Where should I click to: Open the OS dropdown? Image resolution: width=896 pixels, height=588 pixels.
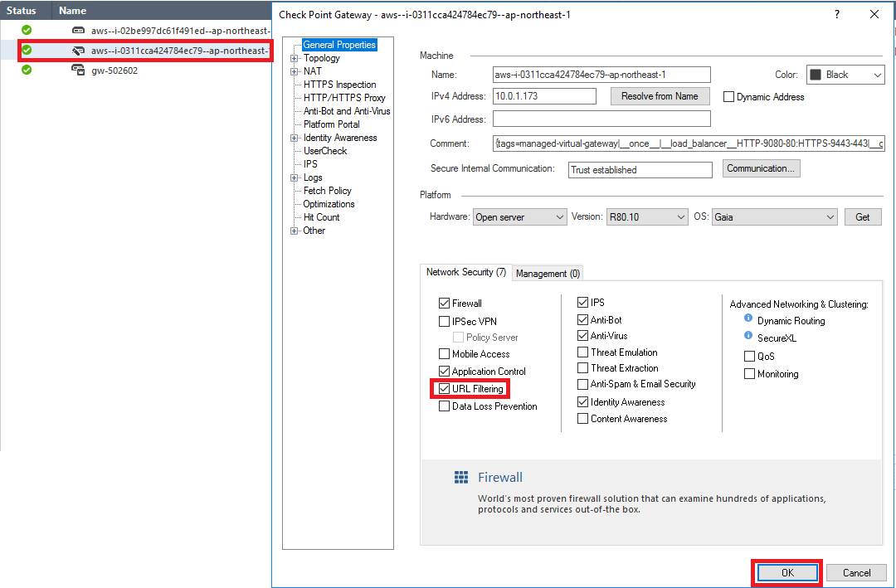click(774, 217)
